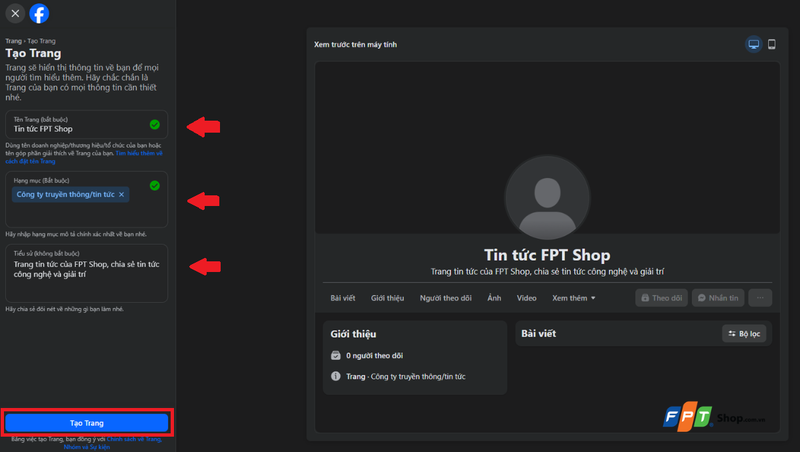This screenshot has height=452, width=800.
Task: Click the 'Tạo Trang' heading in sidebar
Action: 33,53
